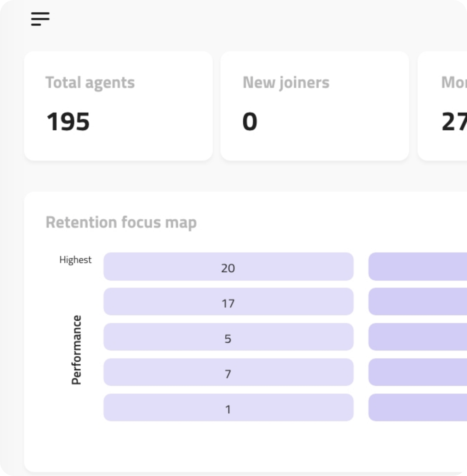Select the heatmap cell showing 5

coord(228,337)
